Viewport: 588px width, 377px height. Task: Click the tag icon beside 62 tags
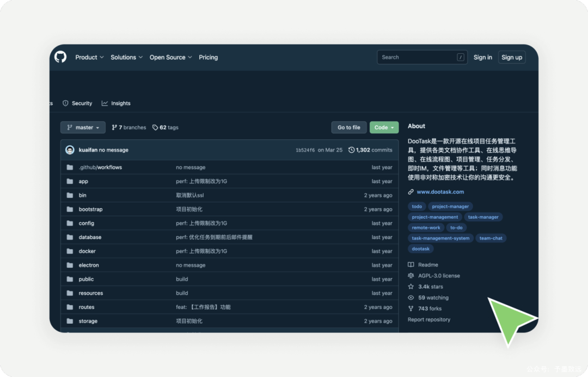pyautogui.click(x=154, y=127)
